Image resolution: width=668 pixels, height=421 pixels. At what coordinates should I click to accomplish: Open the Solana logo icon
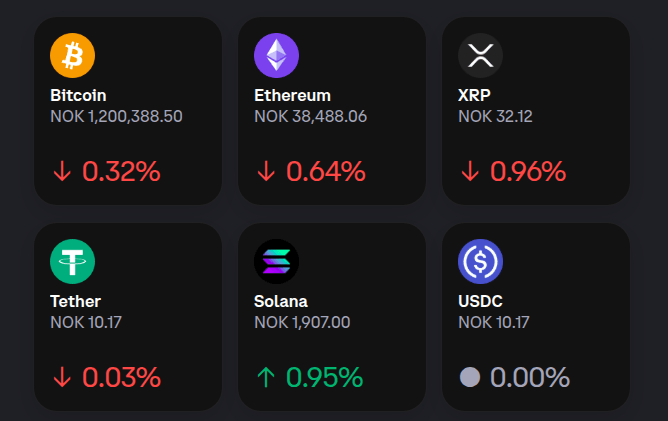click(276, 261)
